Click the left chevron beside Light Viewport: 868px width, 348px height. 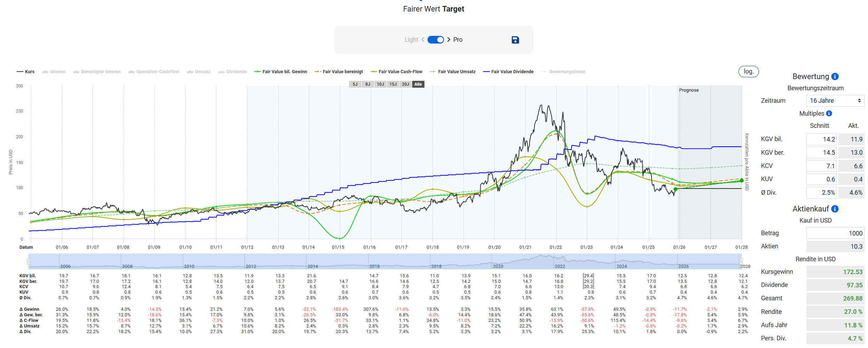tap(423, 40)
